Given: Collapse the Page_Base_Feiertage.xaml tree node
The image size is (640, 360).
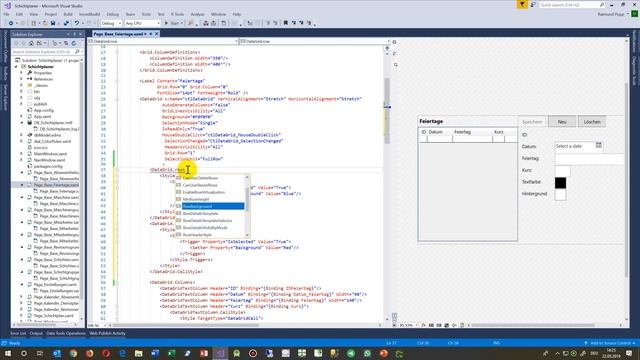Looking at the screenshot, I should pyautogui.click(x=22, y=184).
